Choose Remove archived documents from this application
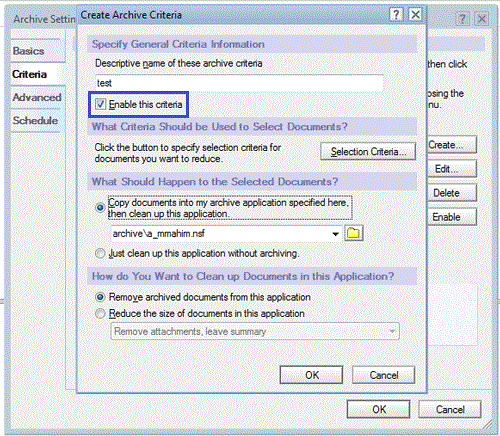500x436 pixels. tap(100, 297)
